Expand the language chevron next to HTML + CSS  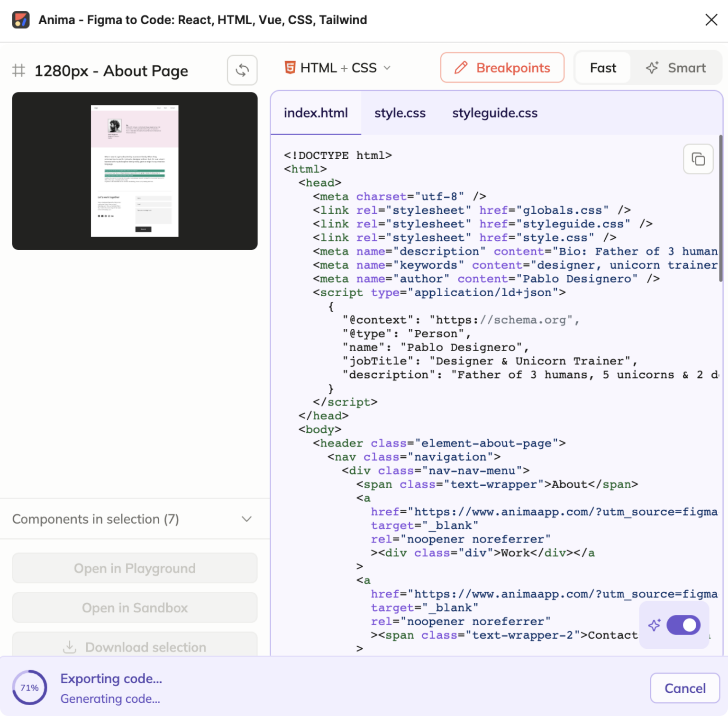(387, 68)
